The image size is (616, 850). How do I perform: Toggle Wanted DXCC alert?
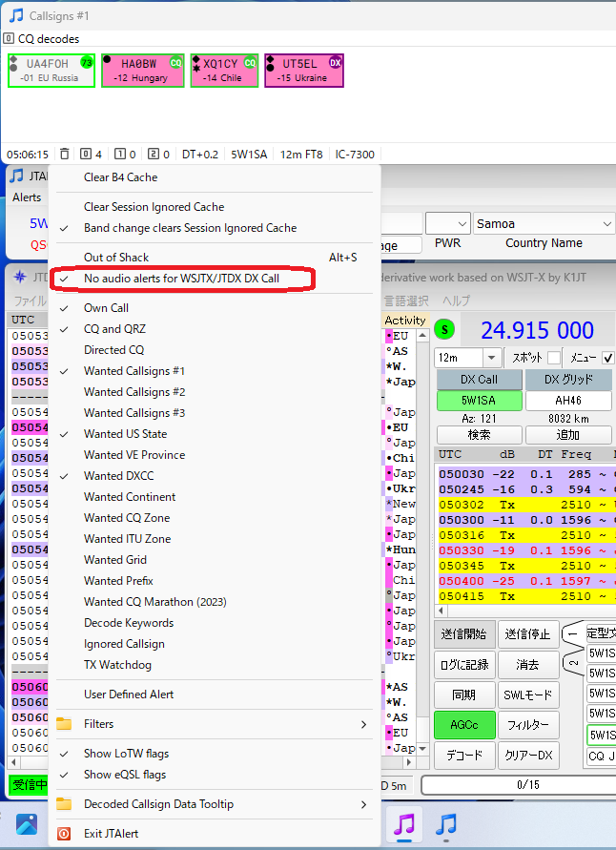(x=215, y=476)
